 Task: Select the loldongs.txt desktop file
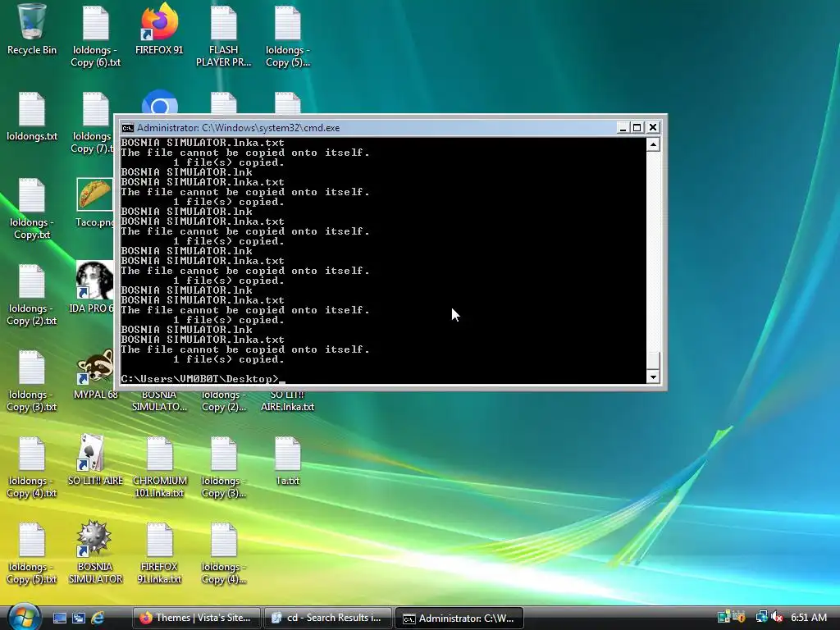[32, 116]
